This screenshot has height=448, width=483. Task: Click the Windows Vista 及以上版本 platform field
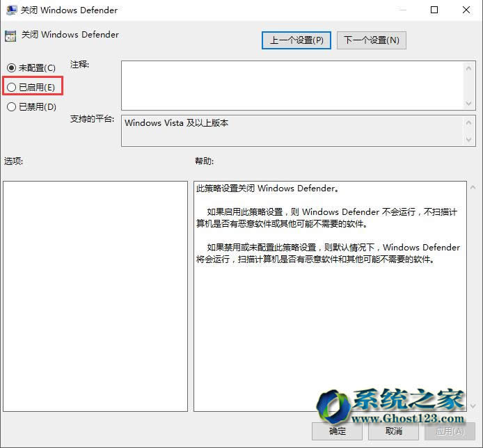click(x=292, y=130)
